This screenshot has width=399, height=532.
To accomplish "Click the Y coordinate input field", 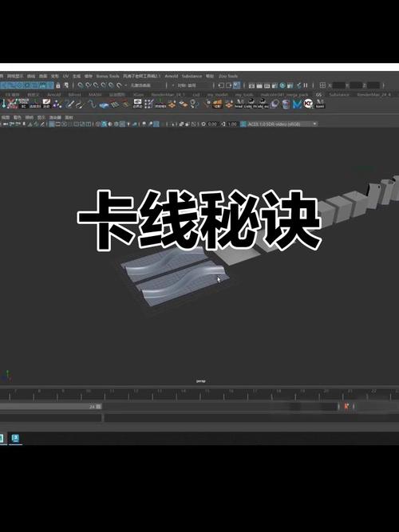I will pos(356,85).
